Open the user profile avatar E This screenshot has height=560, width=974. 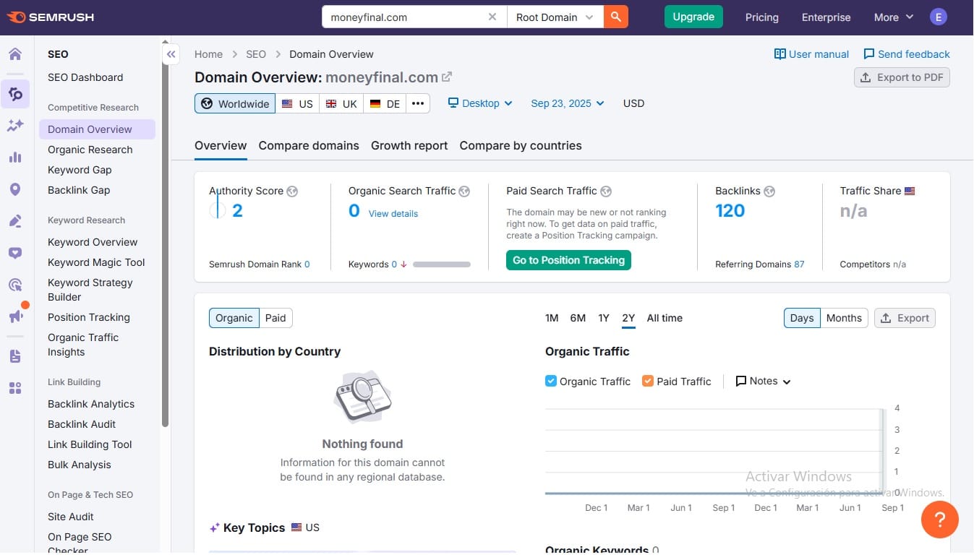pyautogui.click(x=939, y=17)
